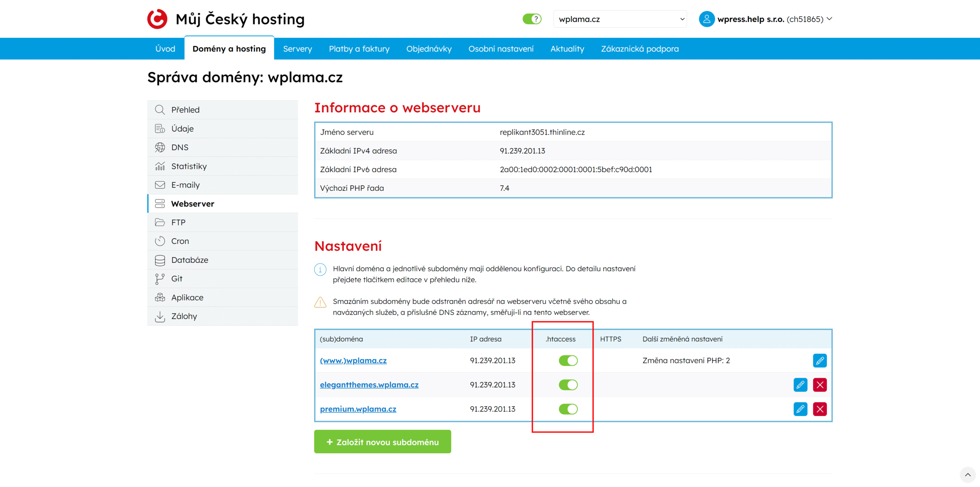Click the E-maily envelope icon
The height and width of the screenshot is (487, 980).
160,185
